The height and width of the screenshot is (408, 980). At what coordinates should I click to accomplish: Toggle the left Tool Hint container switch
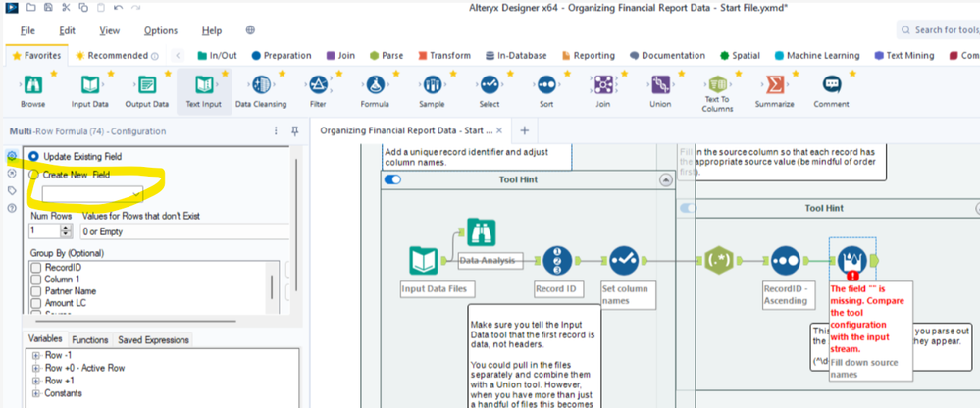(x=392, y=179)
